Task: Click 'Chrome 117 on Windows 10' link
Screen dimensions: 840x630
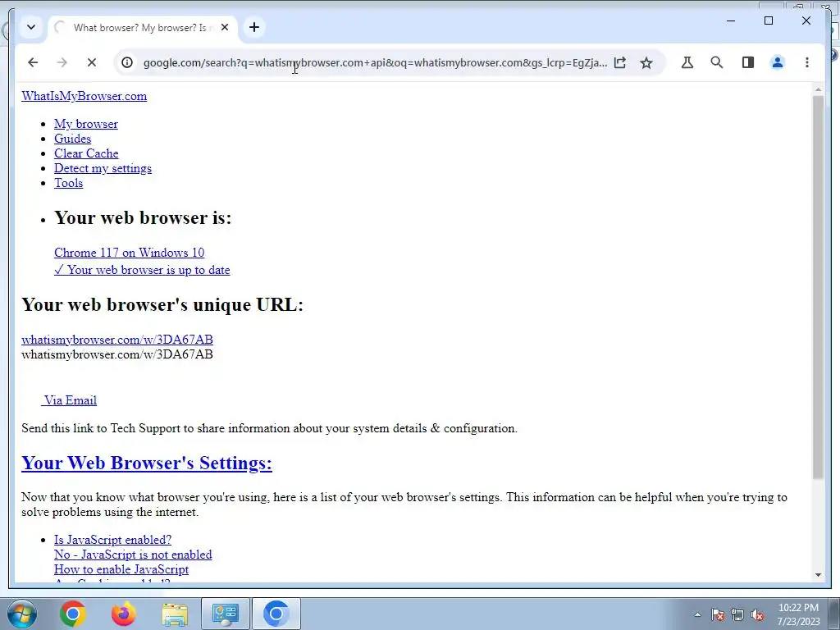Action: point(129,253)
